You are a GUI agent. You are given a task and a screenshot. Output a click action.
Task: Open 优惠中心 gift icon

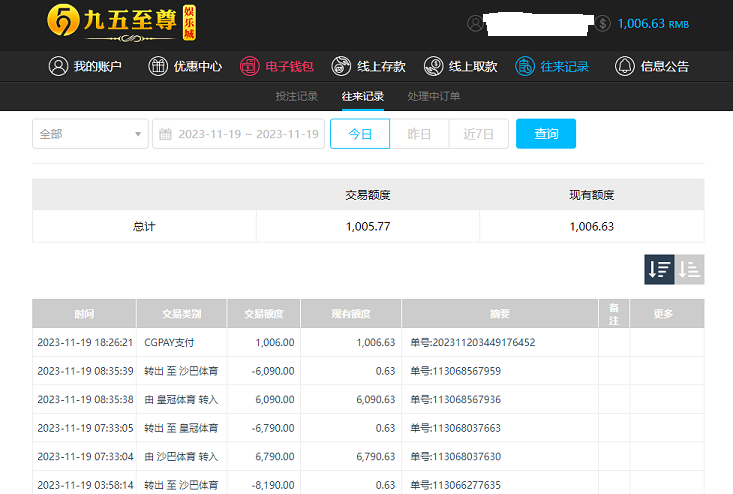pyautogui.click(x=158, y=66)
